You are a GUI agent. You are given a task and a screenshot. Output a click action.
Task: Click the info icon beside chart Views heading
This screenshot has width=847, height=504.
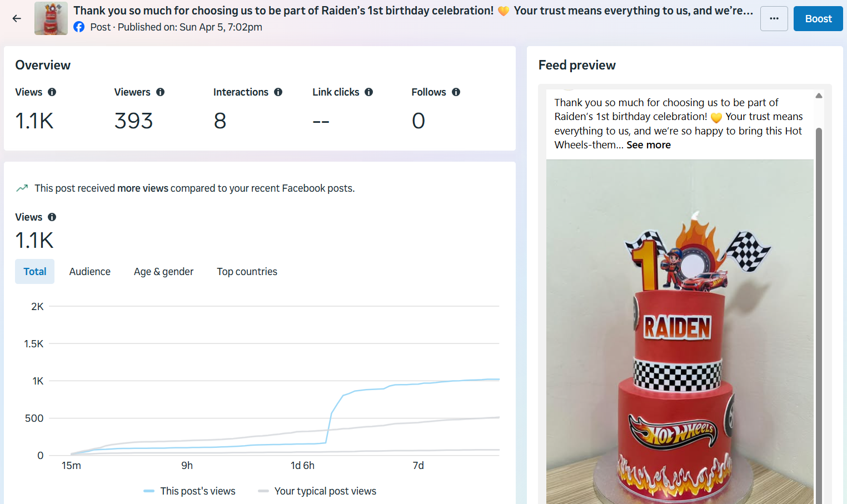[52, 217]
